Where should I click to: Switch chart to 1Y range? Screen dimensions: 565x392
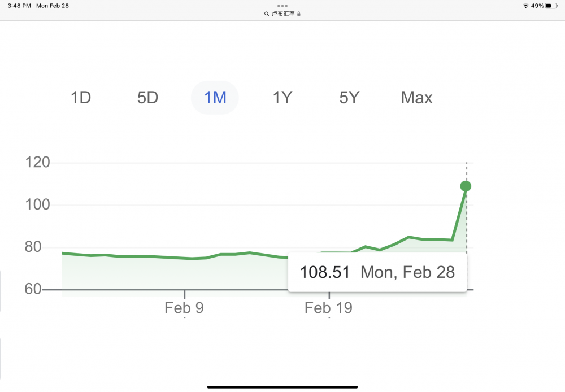[282, 98]
